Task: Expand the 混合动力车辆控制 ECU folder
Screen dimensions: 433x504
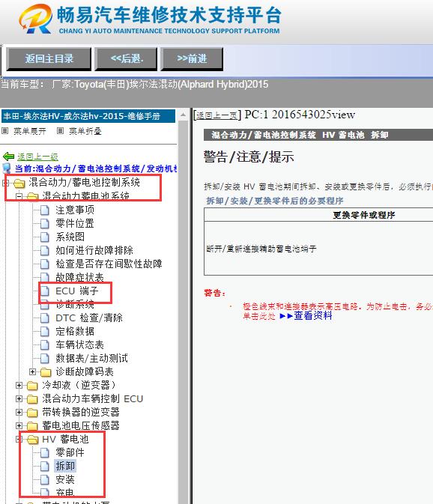Action: click(19, 399)
